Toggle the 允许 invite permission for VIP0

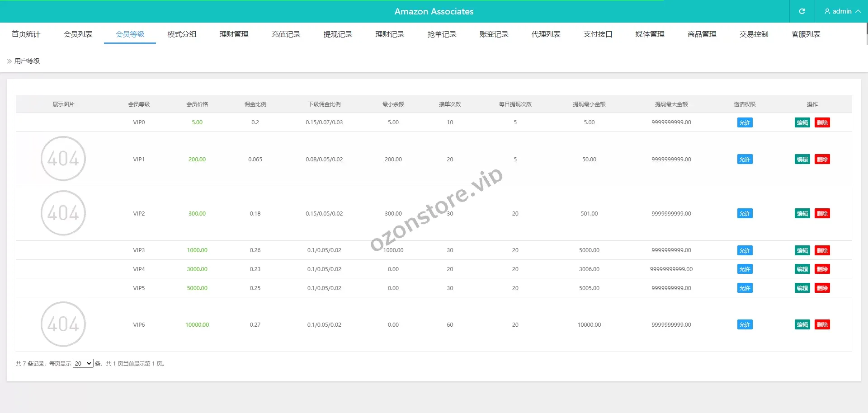(745, 122)
